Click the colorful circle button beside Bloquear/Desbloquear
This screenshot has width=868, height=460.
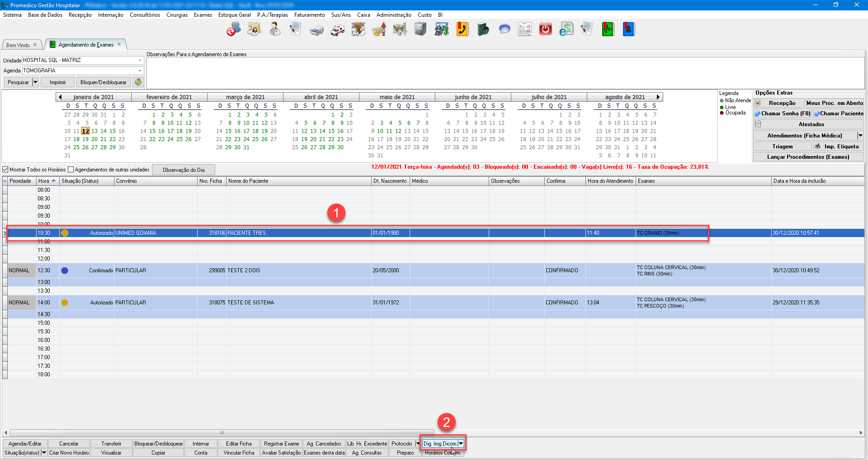coord(138,82)
